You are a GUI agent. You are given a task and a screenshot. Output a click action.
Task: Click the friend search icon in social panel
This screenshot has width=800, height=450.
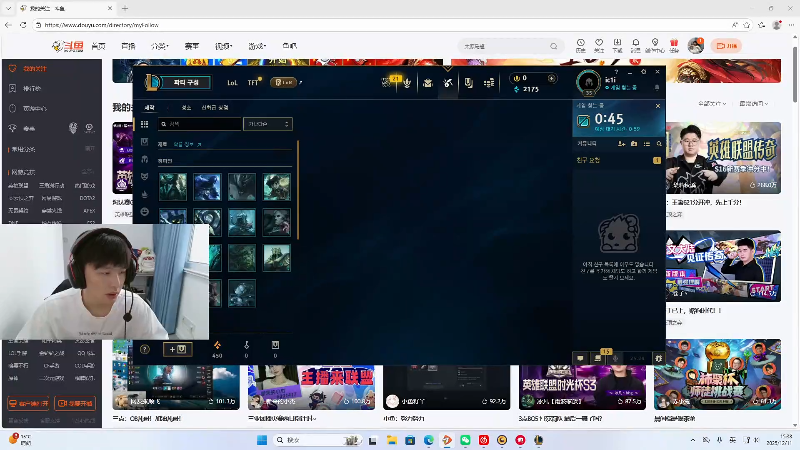point(659,144)
